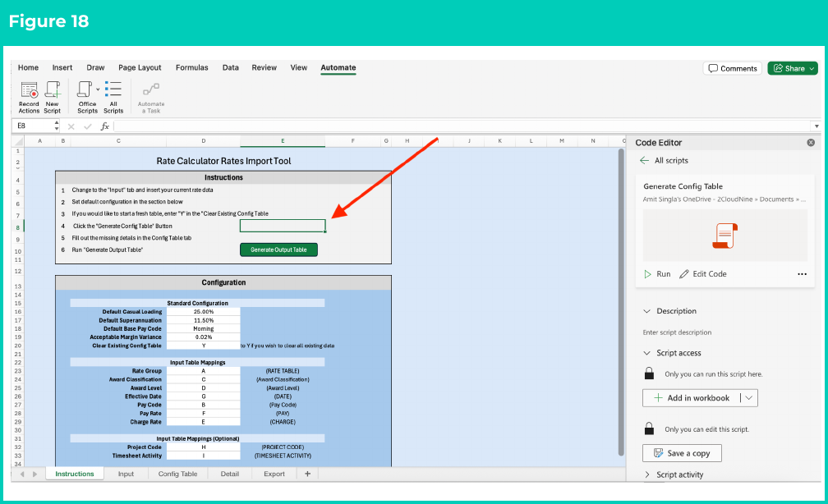Click the Enter script description field
This screenshot has height=504, width=828.
click(677, 332)
